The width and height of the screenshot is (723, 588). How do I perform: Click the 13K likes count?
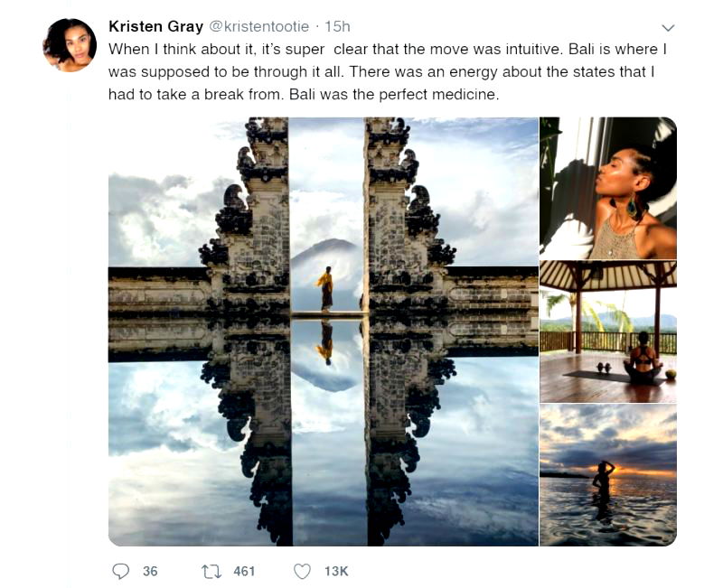pyautogui.click(x=336, y=571)
